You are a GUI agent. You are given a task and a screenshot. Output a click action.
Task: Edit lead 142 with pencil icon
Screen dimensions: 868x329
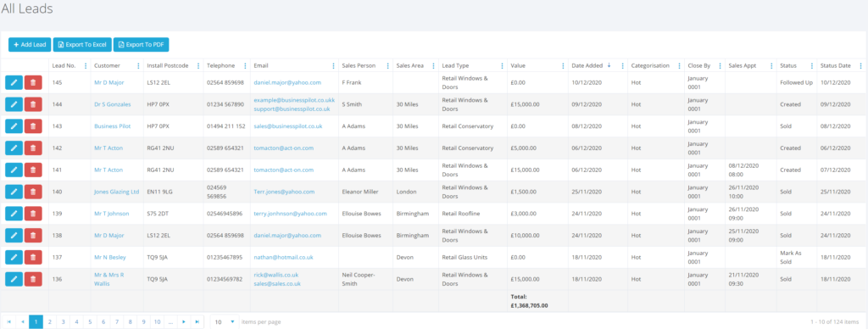[x=14, y=148]
